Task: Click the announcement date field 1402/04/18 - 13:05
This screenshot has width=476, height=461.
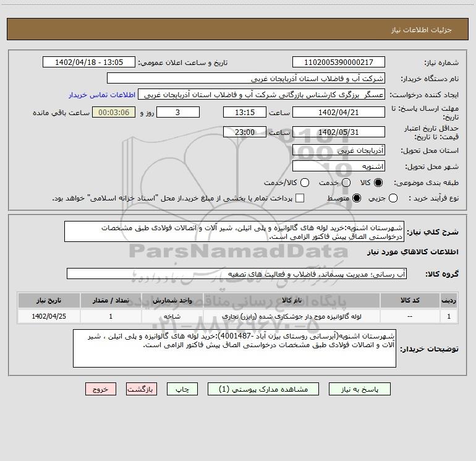Action: point(89,62)
